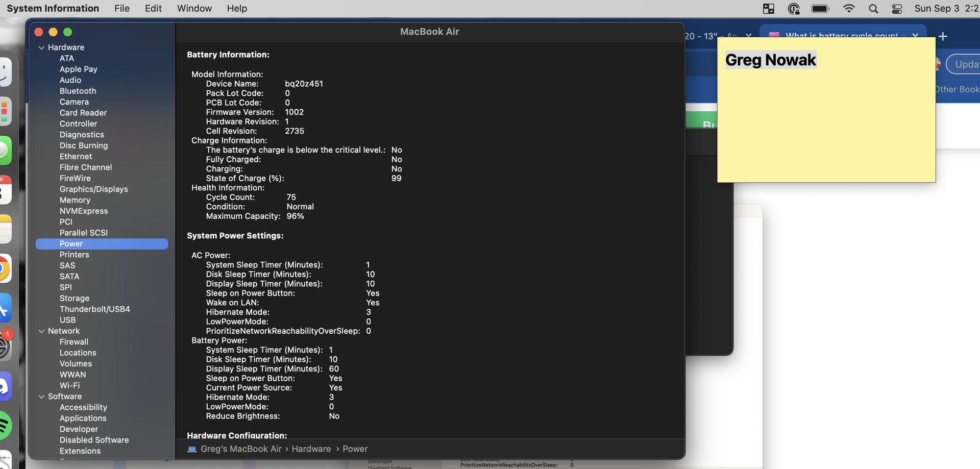Click the Maximum Capacity value 96%

[x=295, y=216]
